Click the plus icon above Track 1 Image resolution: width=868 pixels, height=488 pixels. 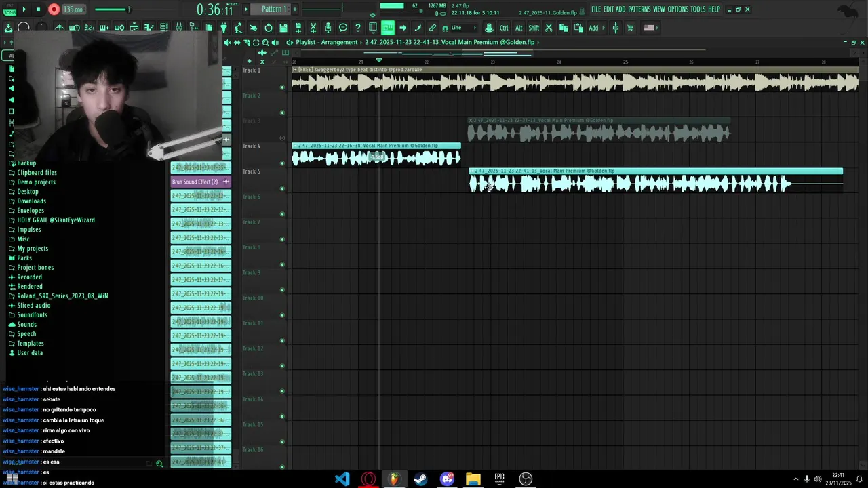tap(249, 61)
